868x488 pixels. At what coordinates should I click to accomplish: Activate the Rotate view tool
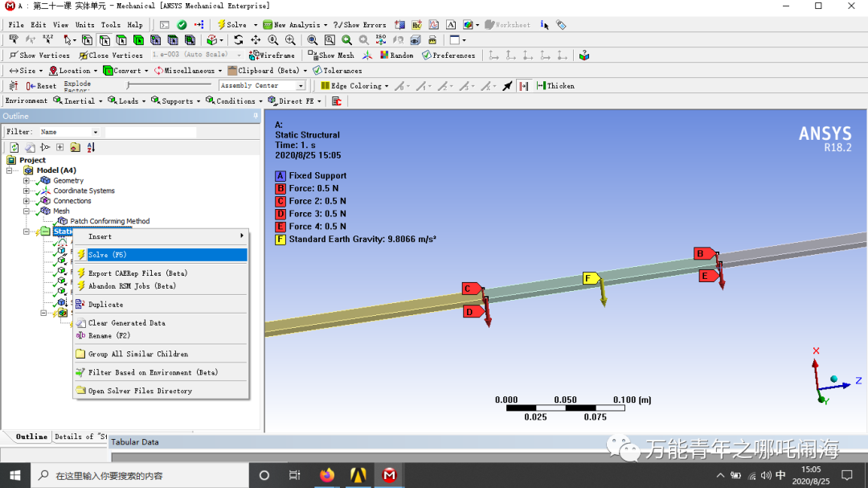tap(238, 40)
